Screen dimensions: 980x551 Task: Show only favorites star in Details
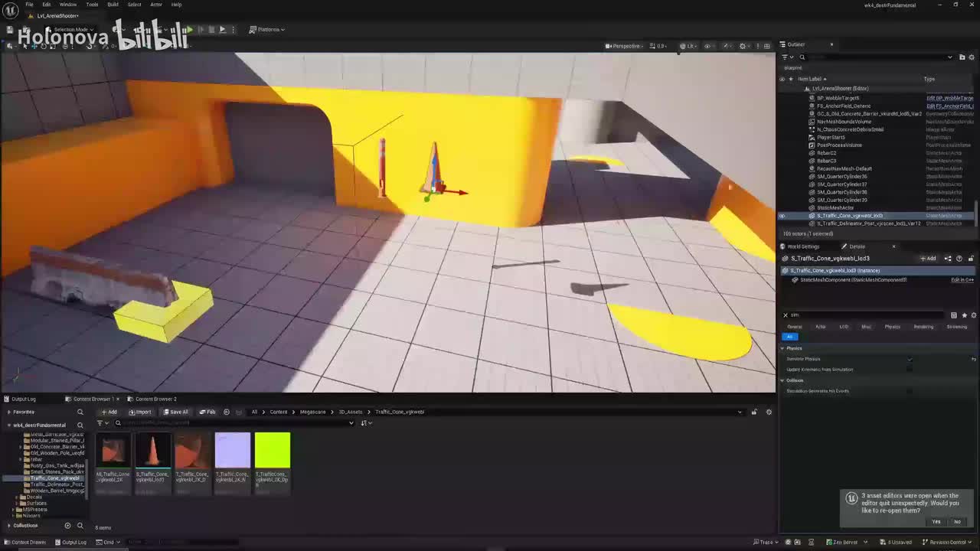(964, 315)
